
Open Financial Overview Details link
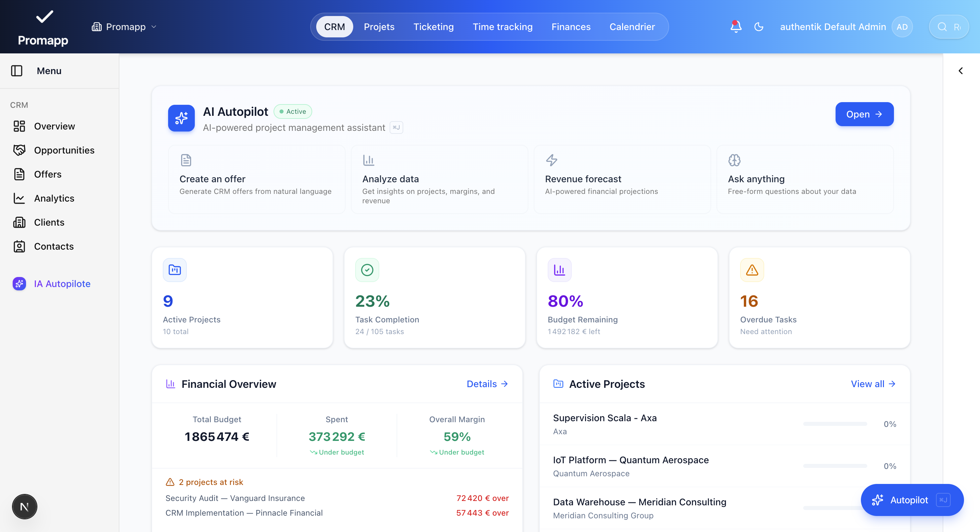point(487,384)
